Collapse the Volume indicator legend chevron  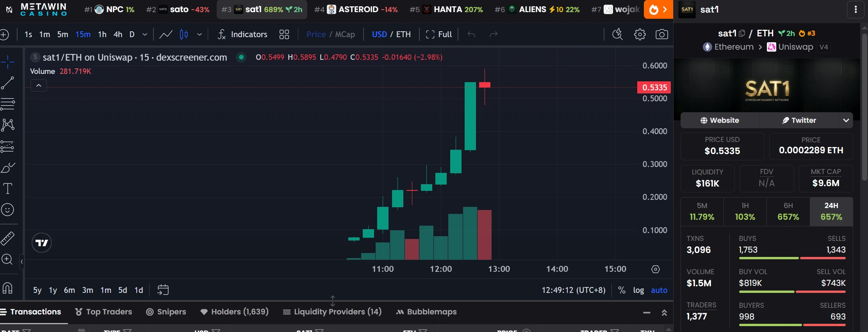point(39,85)
